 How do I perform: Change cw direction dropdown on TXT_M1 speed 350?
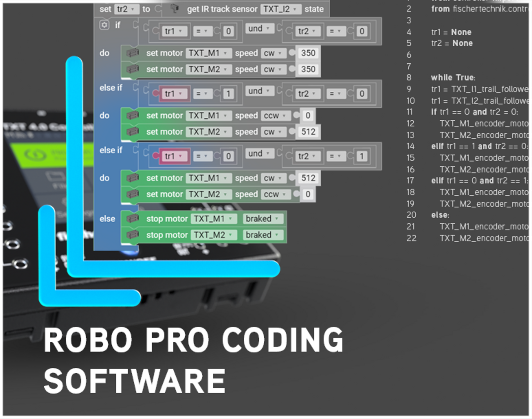[272, 53]
